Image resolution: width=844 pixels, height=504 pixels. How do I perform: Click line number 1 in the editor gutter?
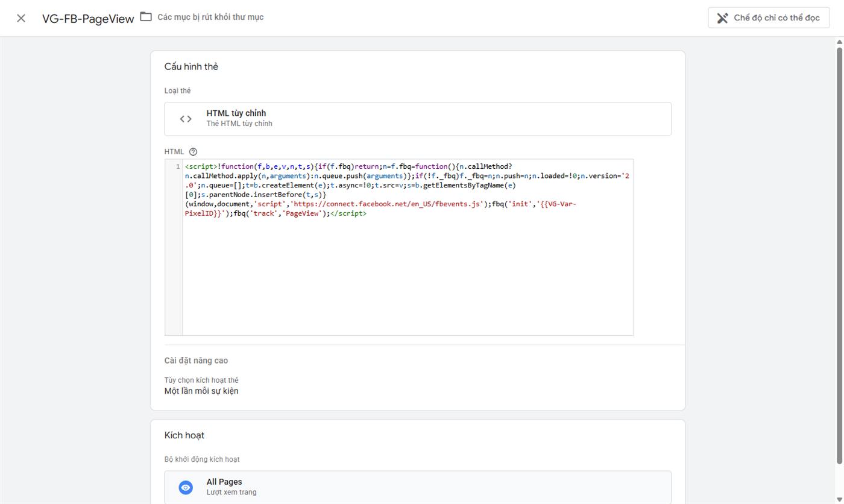coord(178,166)
